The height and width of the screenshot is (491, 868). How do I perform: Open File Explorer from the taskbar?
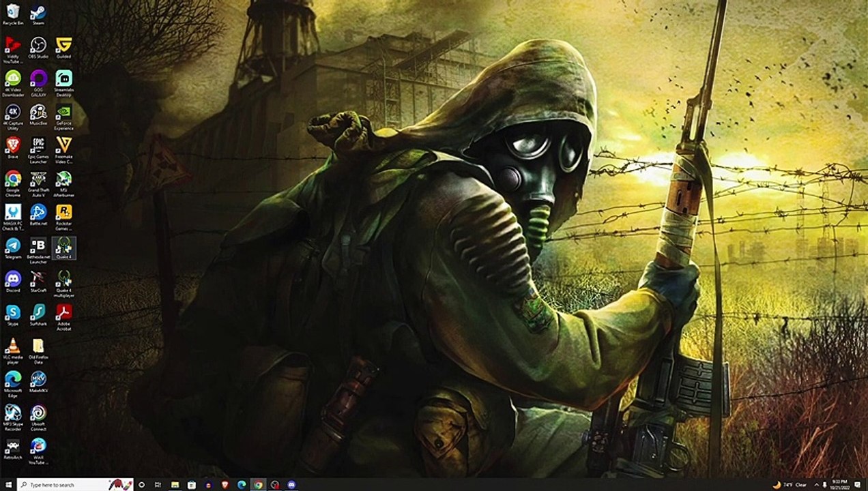tap(175, 485)
